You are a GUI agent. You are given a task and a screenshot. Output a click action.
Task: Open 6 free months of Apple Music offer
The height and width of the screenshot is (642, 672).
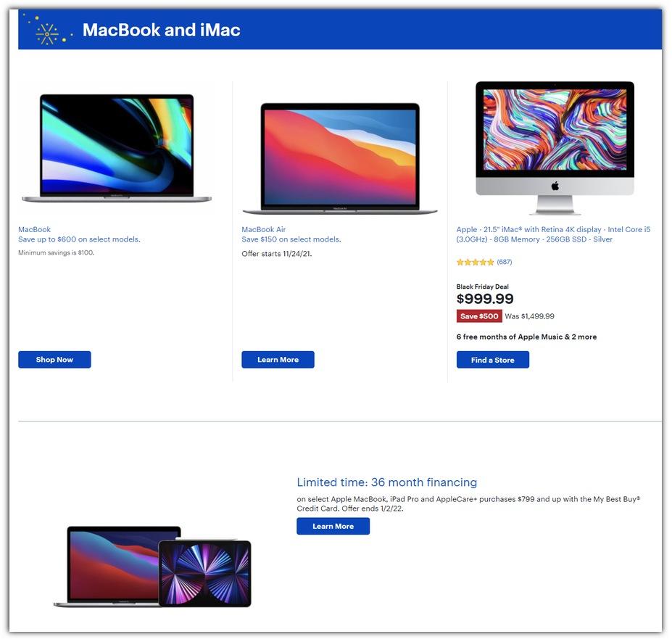click(x=526, y=337)
